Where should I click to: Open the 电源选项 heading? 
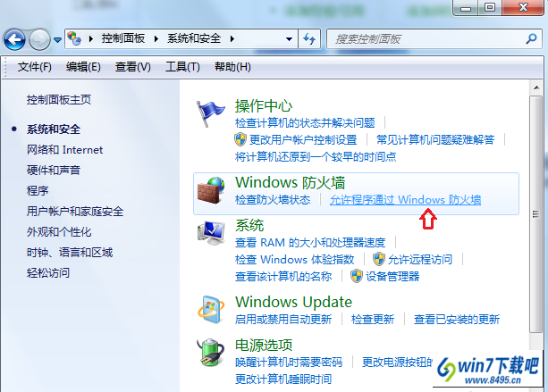click(264, 345)
